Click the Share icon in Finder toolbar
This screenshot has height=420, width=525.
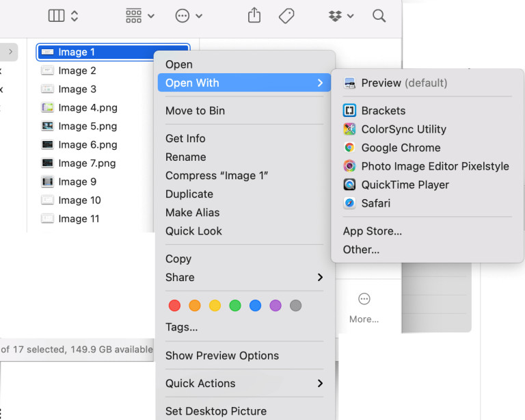click(x=254, y=16)
